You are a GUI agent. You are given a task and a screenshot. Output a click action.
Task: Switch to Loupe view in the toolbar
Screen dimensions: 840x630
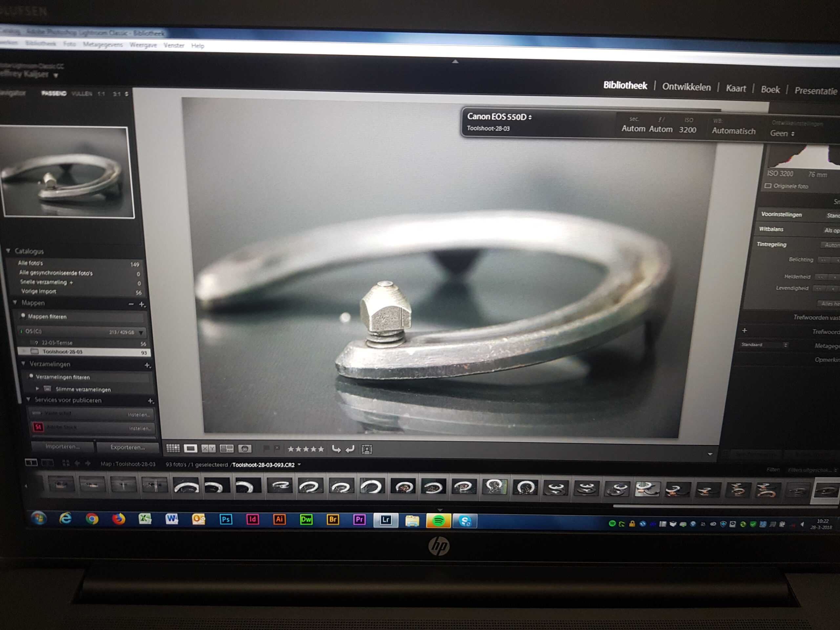[x=190, y=449]
